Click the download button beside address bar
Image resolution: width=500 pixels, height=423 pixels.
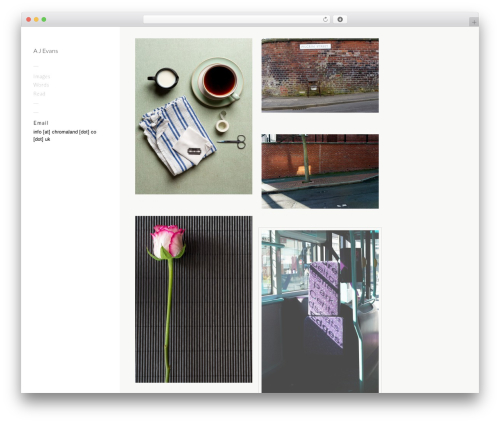(340, 20)
